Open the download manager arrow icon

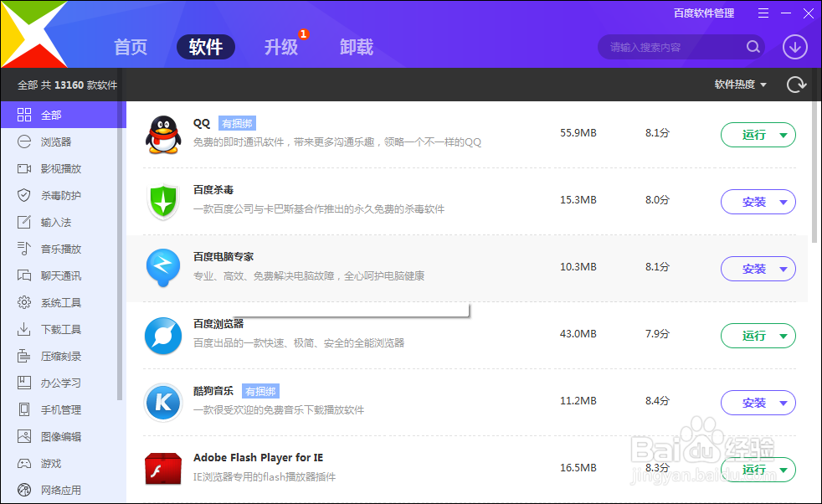[x=794, y=47]
